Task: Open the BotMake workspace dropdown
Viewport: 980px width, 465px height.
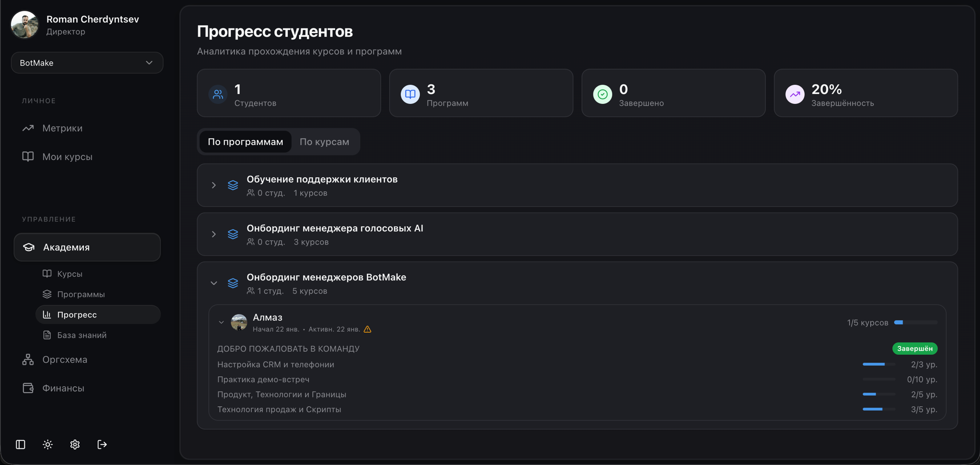Action: coord(87,63)
